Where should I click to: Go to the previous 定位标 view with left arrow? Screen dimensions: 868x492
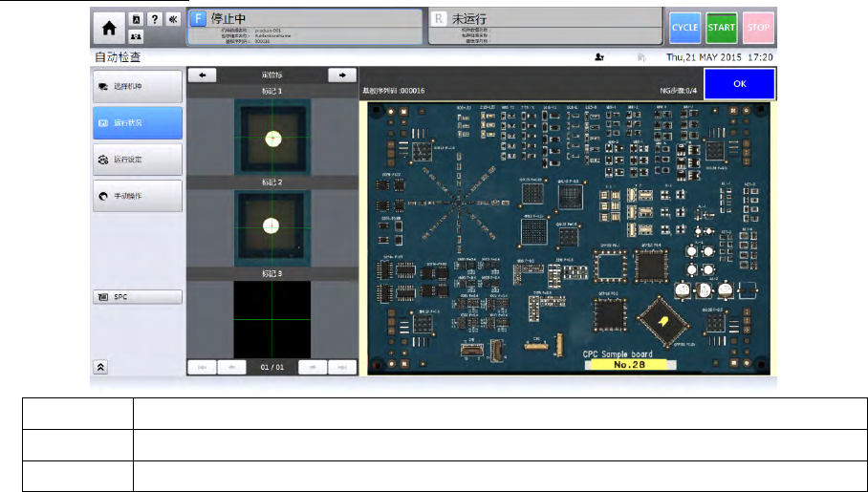click(x=202, y=75)
